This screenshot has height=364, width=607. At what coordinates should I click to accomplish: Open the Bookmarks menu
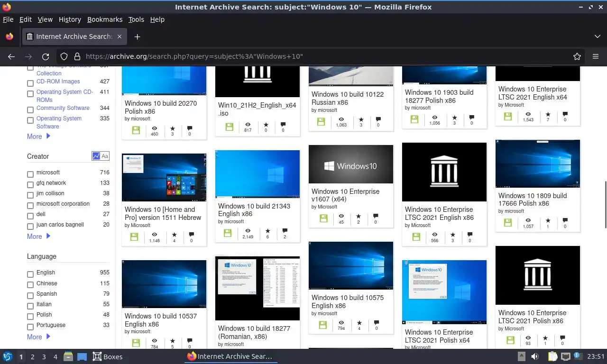point(105,19)
